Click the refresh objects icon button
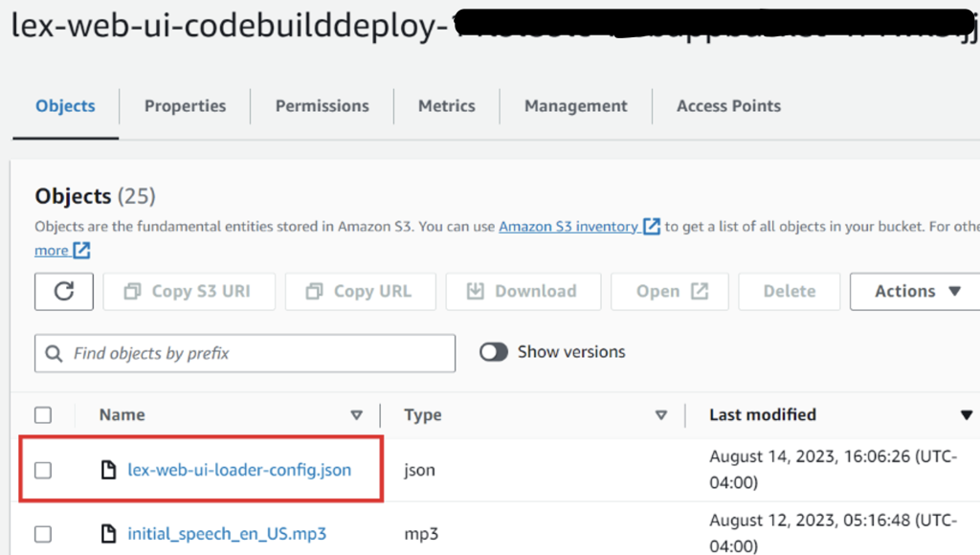Image resolution: width=980 pixels, height=555 pixels. [64, 291]
